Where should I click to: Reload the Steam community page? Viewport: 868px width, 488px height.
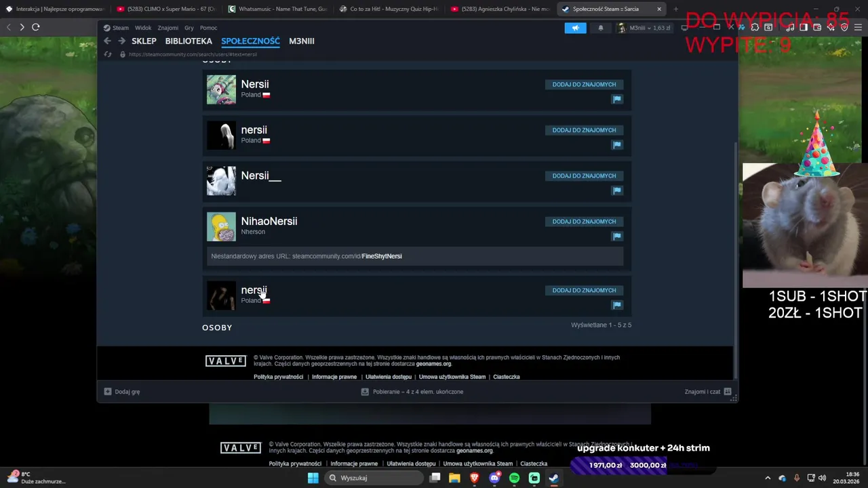tap(107, 54)
